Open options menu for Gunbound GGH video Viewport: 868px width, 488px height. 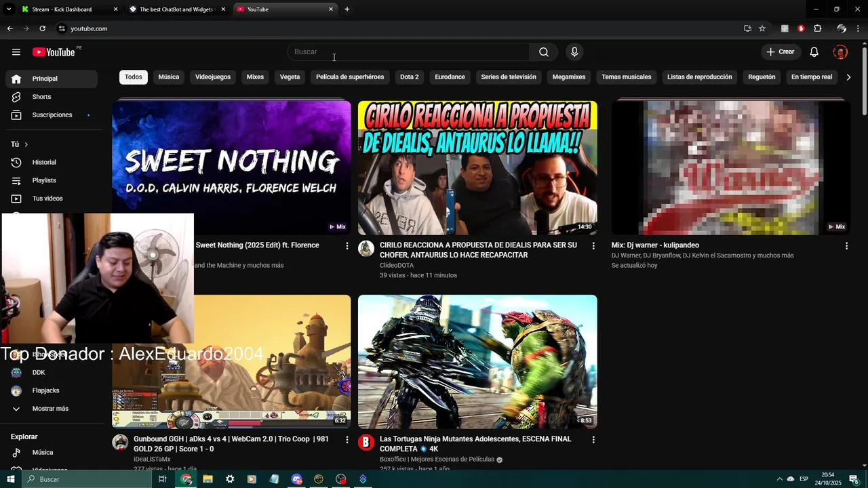tap(347, 440)
